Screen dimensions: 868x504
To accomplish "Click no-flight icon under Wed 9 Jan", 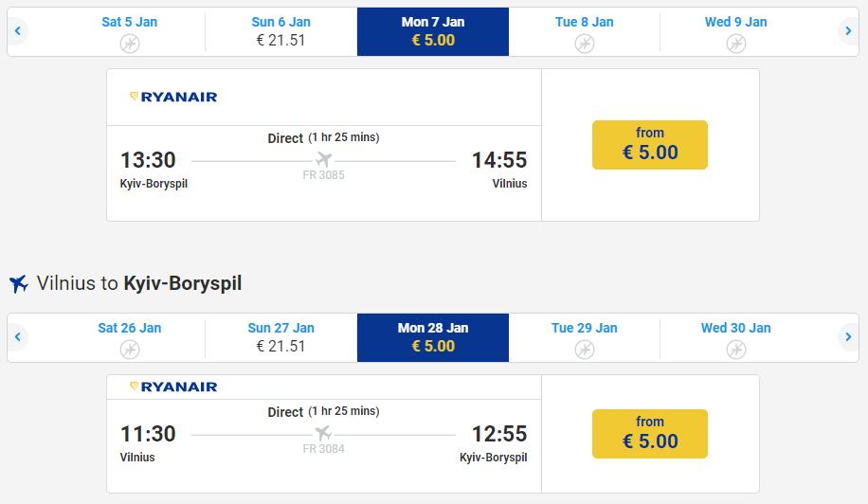I will tap(736, 43).
